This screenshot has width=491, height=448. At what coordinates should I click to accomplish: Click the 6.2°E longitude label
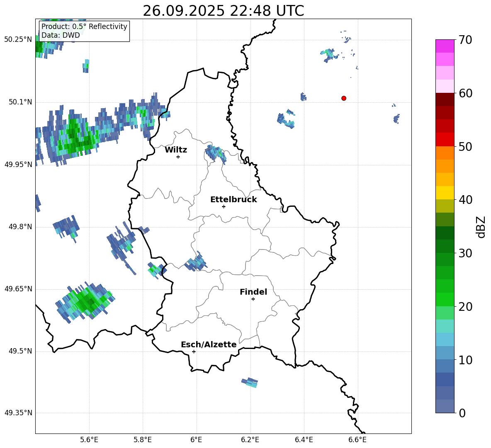250,440
